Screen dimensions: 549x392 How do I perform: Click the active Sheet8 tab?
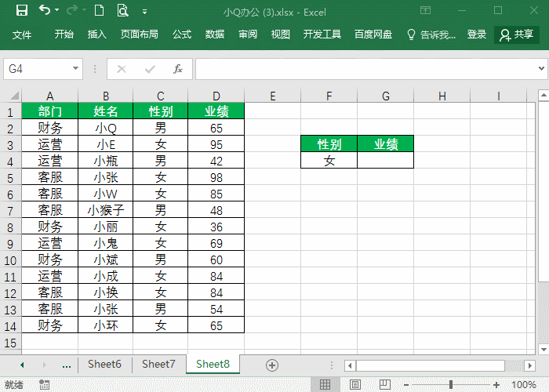point(213,364)
